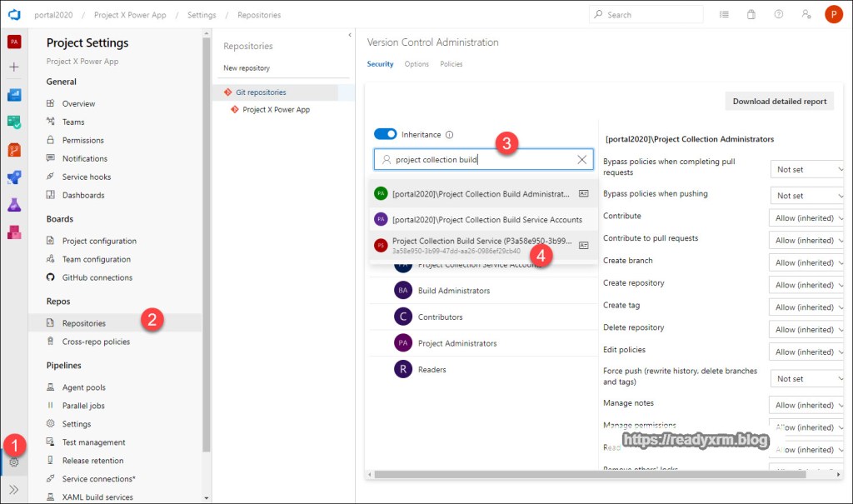Open Artifacts icon in left sidebar

(14, 232)
